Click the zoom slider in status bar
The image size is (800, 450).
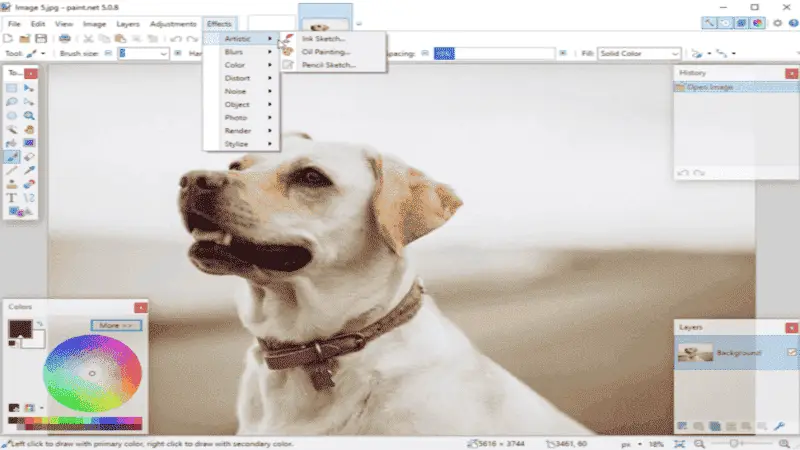pyautogui.click(x=741, y=444)
